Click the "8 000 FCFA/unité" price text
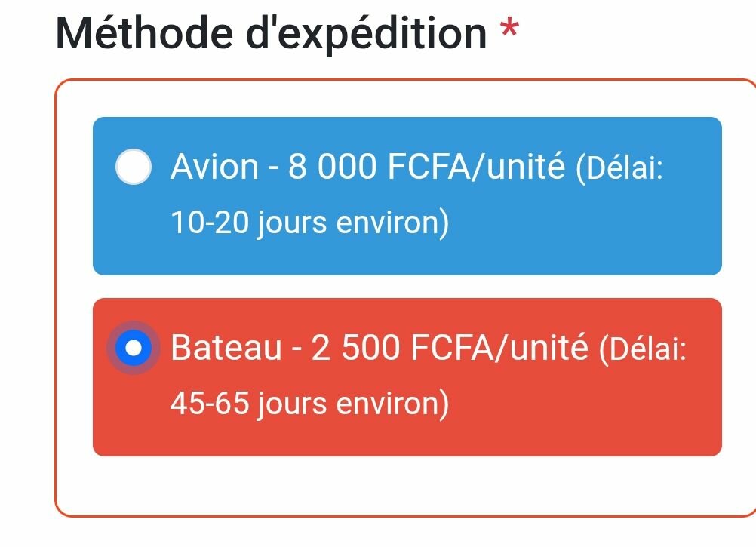 426,167
